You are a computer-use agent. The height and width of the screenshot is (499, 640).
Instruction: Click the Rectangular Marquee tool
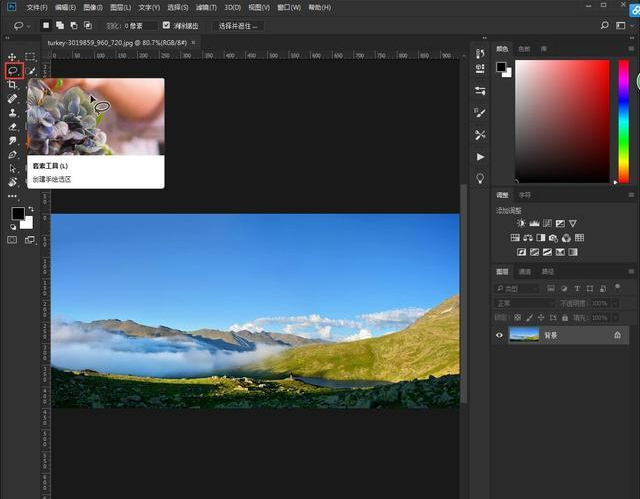pos(30,57)
